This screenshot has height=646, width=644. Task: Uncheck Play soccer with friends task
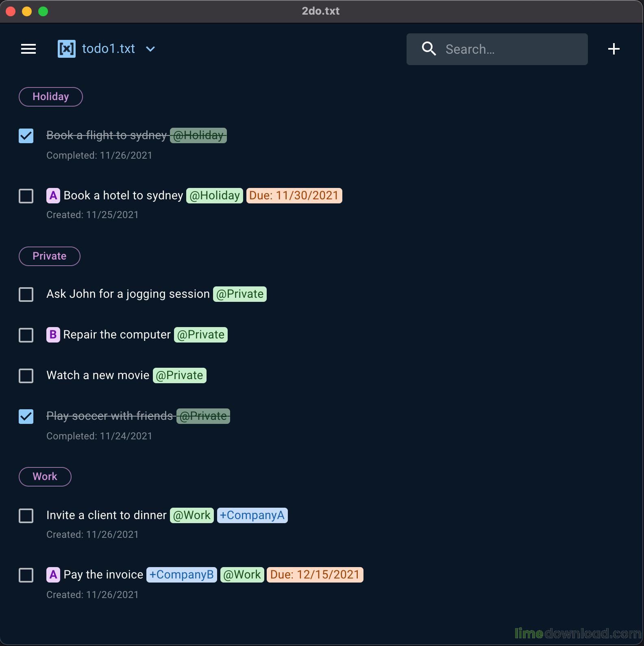[26, 417]
